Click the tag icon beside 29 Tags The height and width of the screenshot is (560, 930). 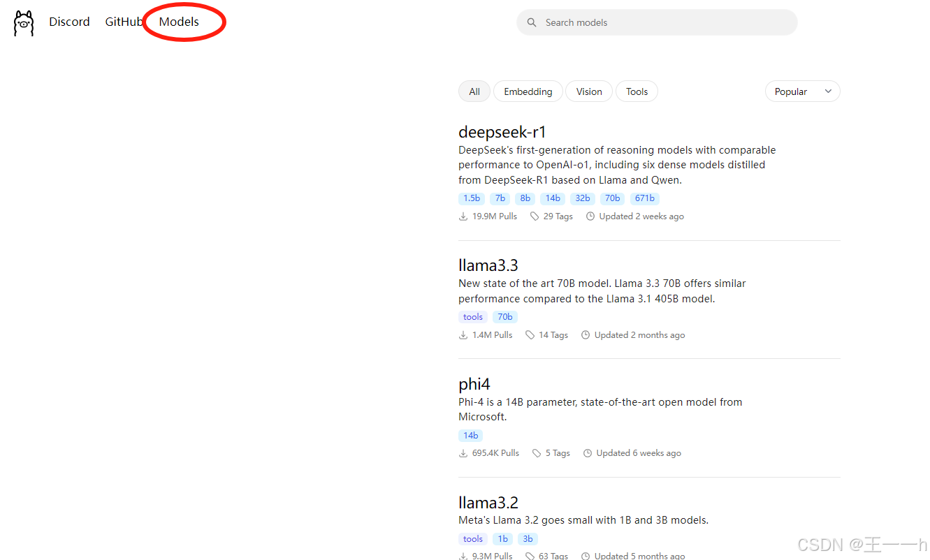535,216
